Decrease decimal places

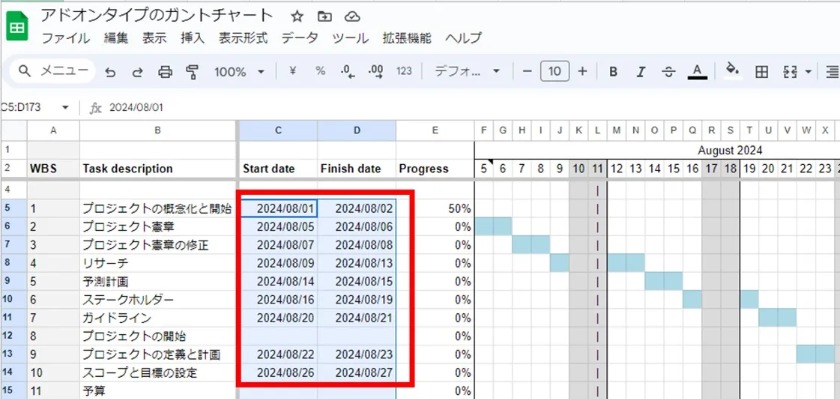(348, 72)
